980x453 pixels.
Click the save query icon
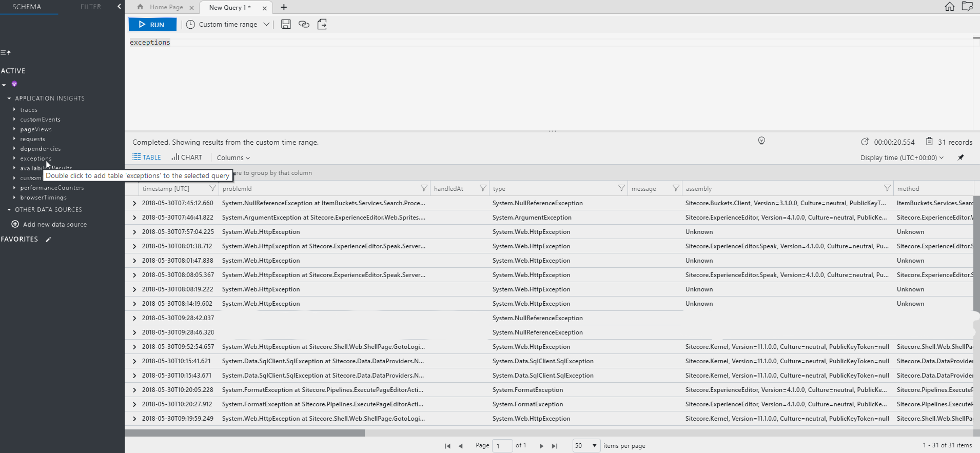tap(286, 24)
